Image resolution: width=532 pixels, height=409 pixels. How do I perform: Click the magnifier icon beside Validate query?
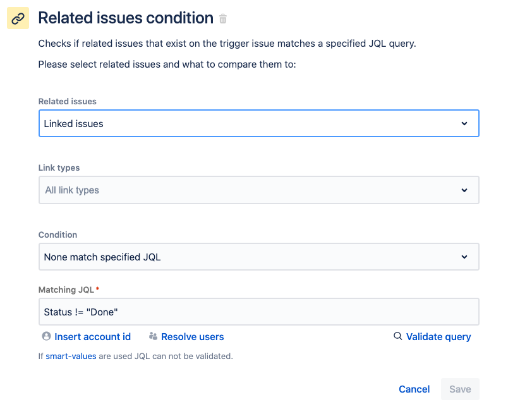(x=398, y=336)
